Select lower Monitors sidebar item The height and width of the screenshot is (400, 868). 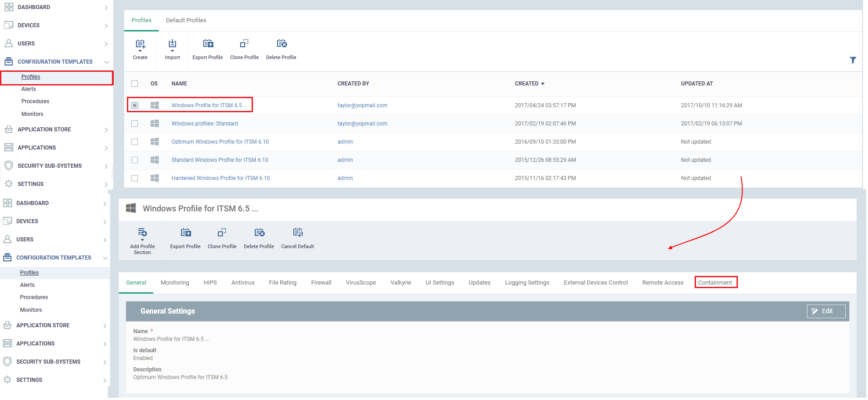(x=31, y=310)
